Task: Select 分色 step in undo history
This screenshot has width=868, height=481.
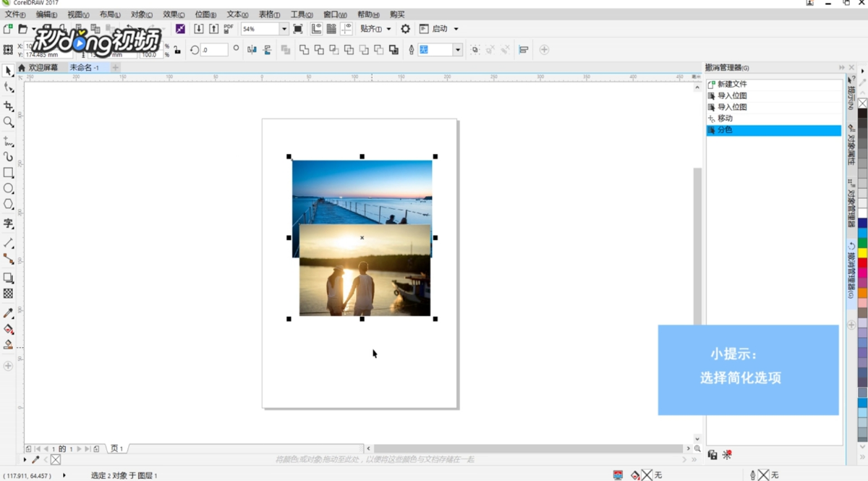Action: click(774, 130)
